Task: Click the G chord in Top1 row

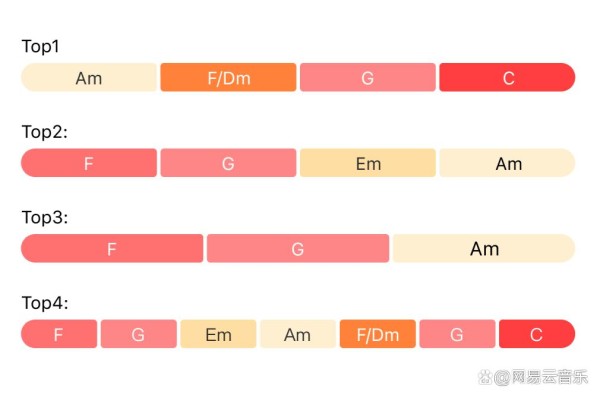Action: pos(368,77)
